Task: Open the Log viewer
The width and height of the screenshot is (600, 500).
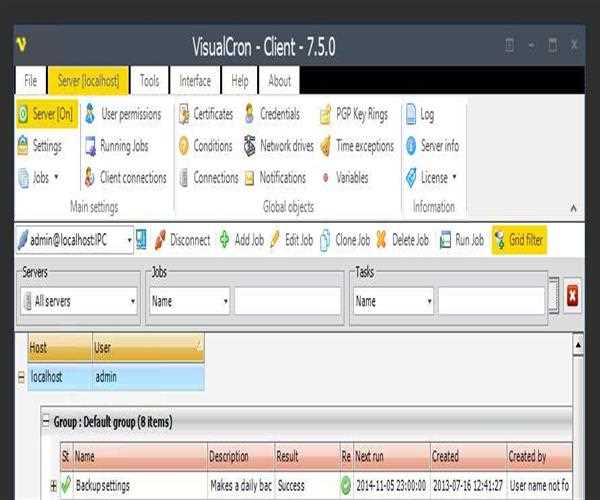Action: [420, 115]
